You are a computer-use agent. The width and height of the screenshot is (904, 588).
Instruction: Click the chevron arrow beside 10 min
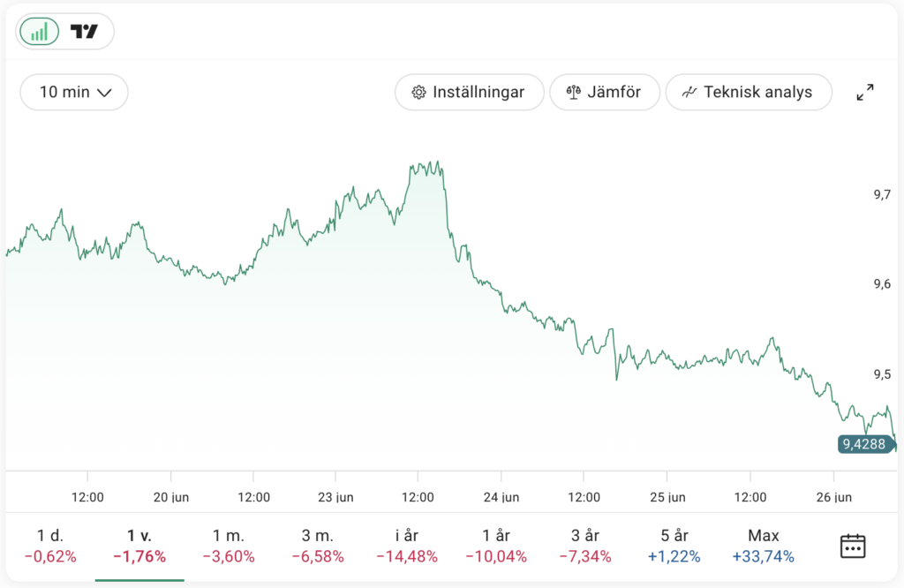point(104,92)
